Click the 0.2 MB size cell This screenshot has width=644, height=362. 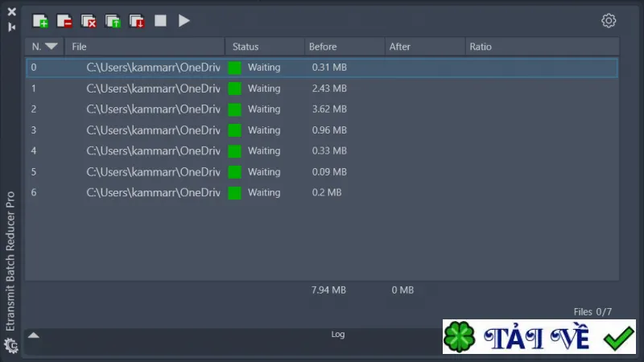(327, 192)
